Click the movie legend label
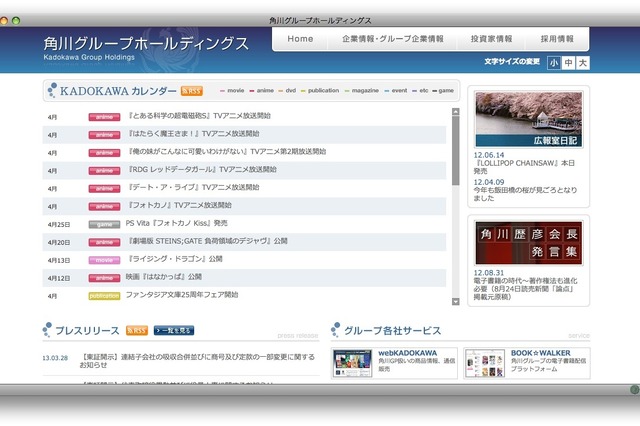Viewport: 640px width, 426px height. coord(236,91)
